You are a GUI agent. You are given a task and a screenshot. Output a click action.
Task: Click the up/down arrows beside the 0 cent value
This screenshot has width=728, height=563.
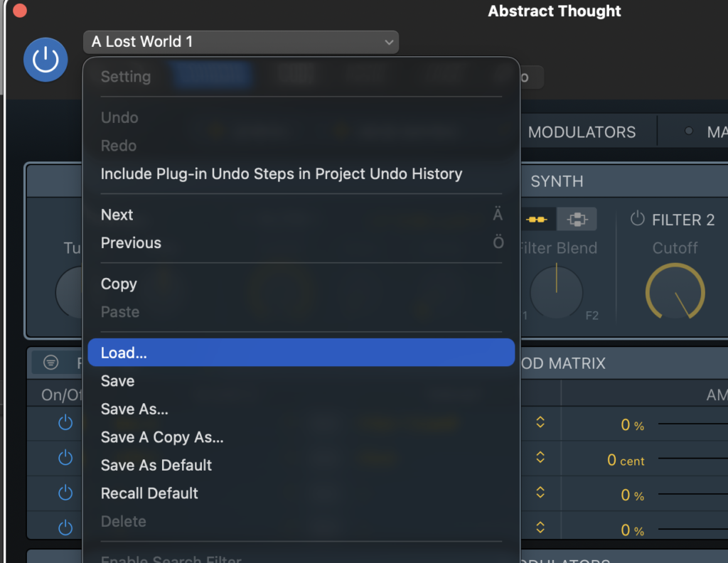540,458
